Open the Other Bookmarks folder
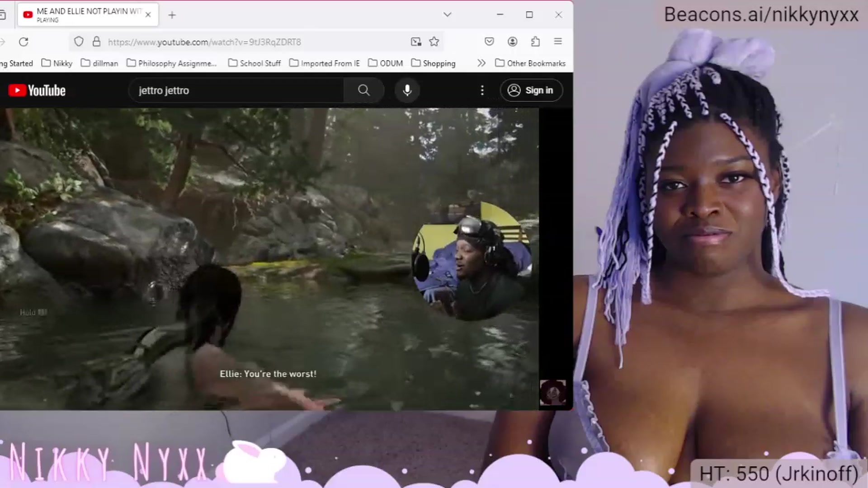The height and width of the screenshot is (488, 868). [530, 63]
